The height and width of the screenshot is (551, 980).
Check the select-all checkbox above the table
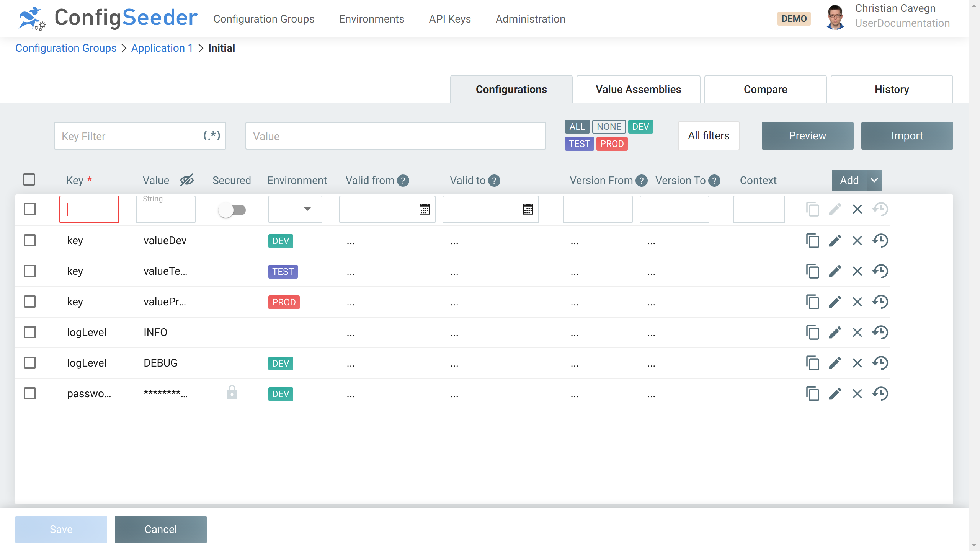coord(29,179)
